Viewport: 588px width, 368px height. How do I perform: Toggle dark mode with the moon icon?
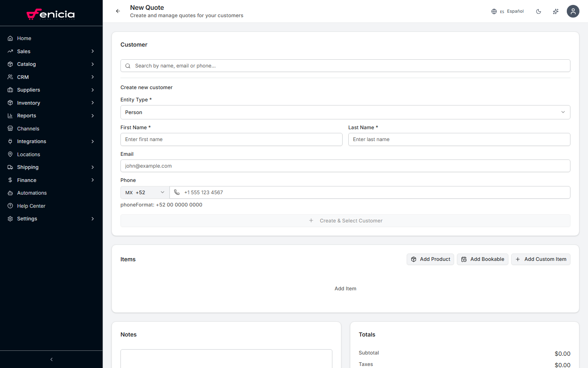tap(539, 11)
